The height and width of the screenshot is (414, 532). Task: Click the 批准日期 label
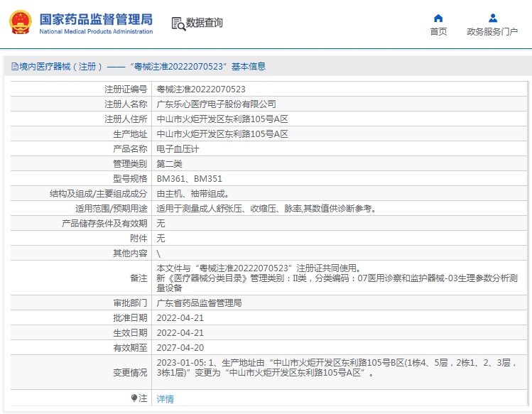click(130, 318)
